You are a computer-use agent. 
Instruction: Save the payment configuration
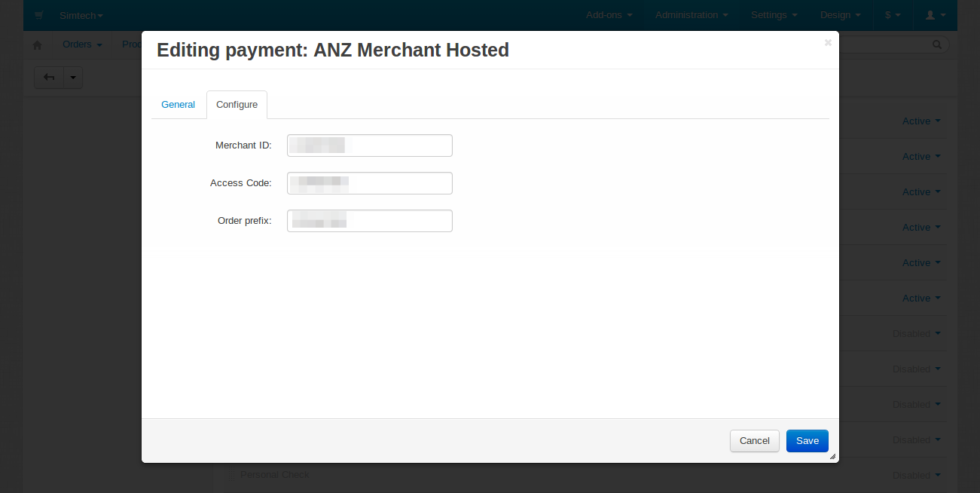coord(808,441)
